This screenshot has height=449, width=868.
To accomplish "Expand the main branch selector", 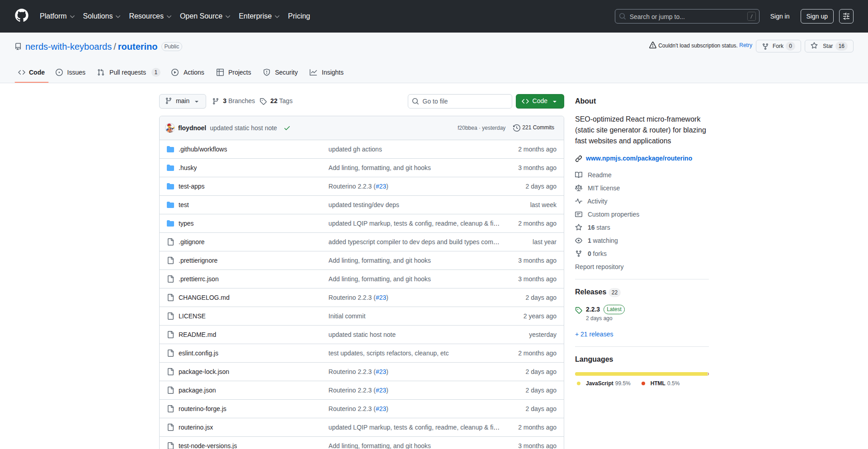I will (182, 101).
